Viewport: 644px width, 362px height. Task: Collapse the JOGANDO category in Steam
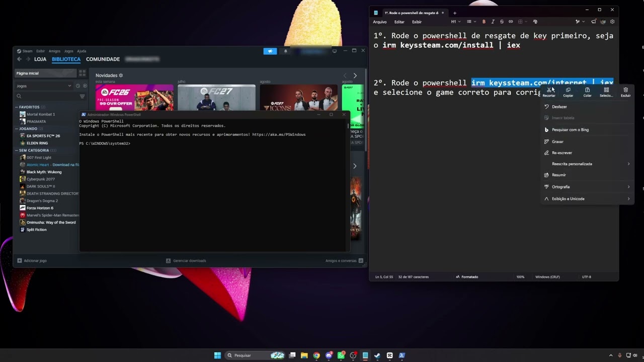point(17,129)
